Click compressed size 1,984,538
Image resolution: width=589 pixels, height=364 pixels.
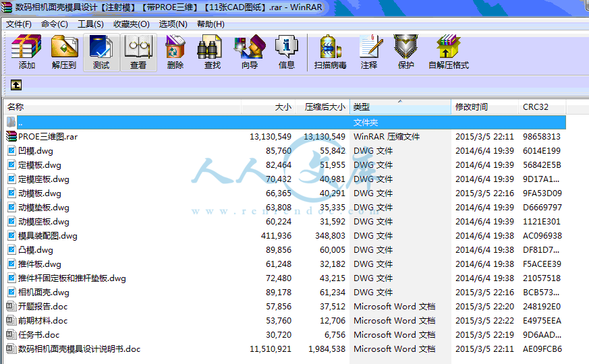327,349
